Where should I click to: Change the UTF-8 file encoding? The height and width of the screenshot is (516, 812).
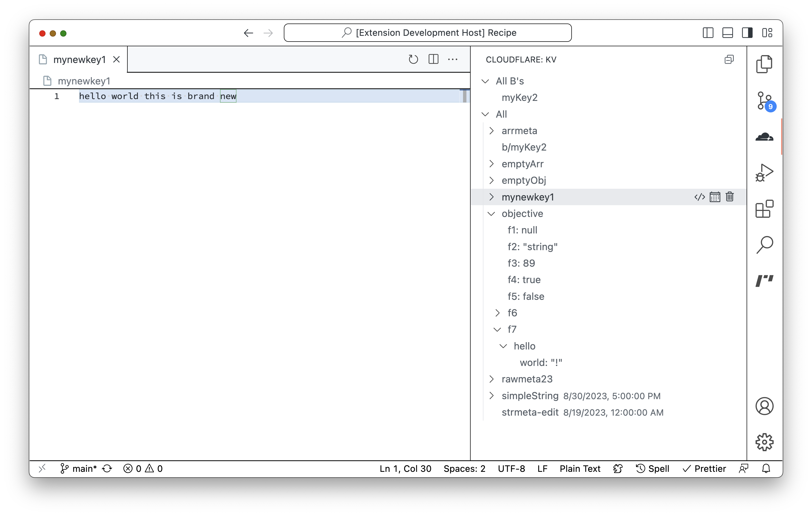[511, 468]
